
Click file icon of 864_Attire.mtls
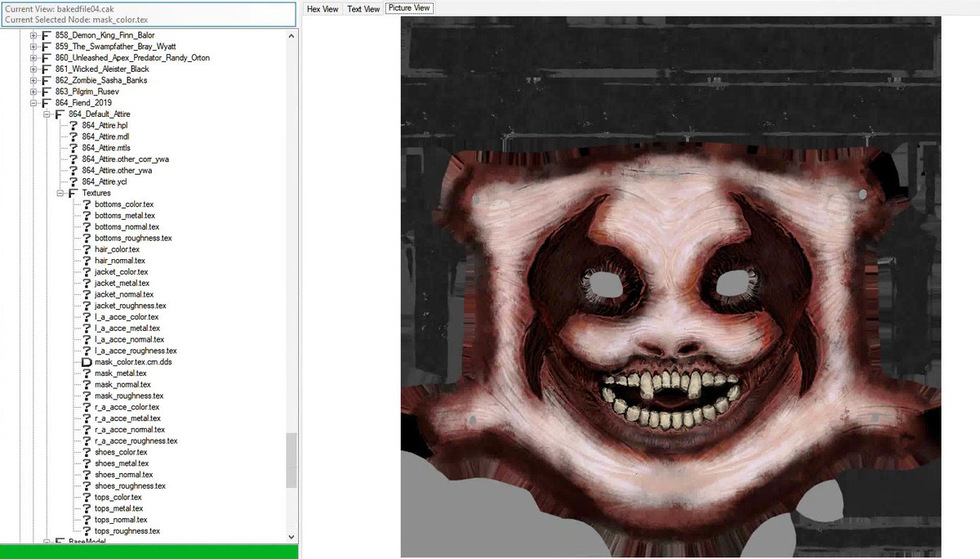click(73, 148)
